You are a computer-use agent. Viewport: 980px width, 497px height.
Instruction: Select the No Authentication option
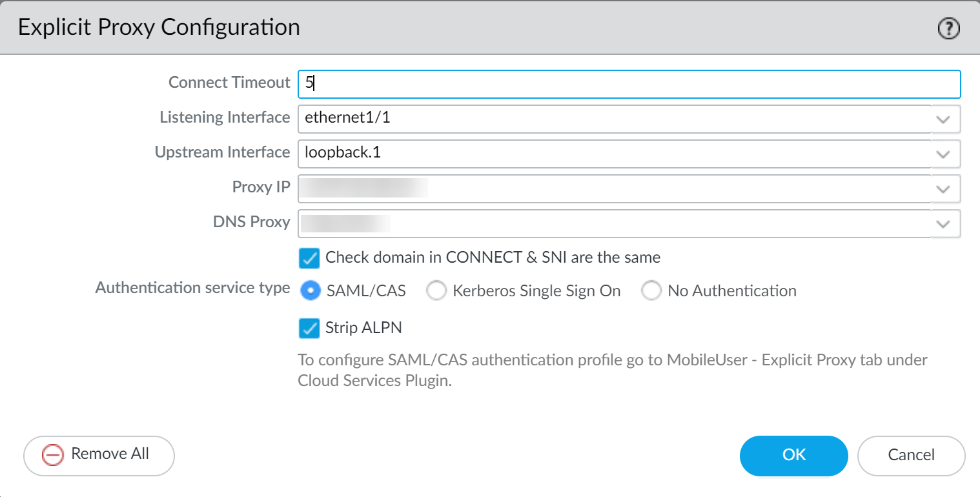(x=651, y=291)
